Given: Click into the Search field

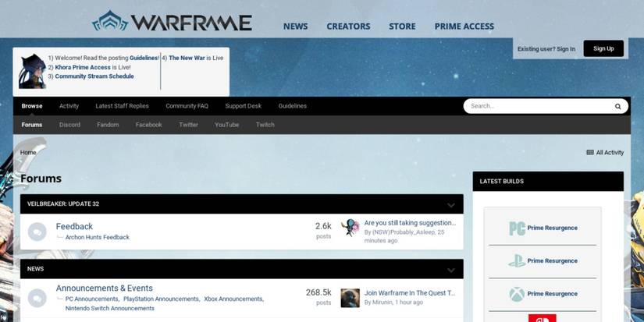Looking at the screenshot, I should click(x=538, y=106).
